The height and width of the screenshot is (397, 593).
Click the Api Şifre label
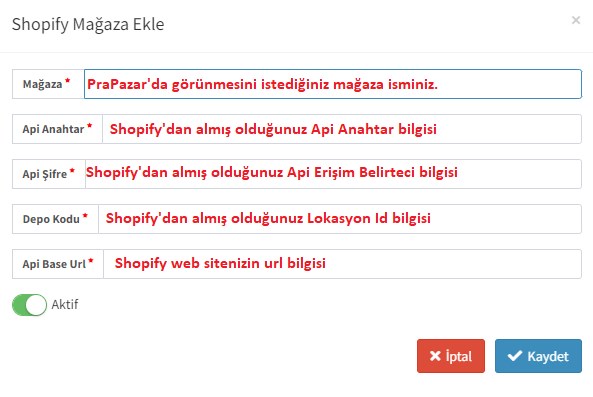click(x=45, y=174)
